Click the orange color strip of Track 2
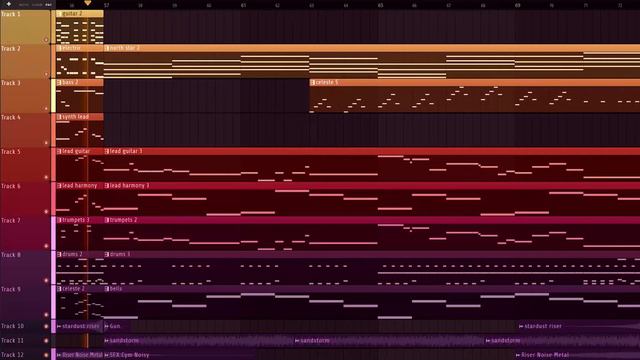Image resolution: width=640 pixels, height=360 pixels. [53, 61]
